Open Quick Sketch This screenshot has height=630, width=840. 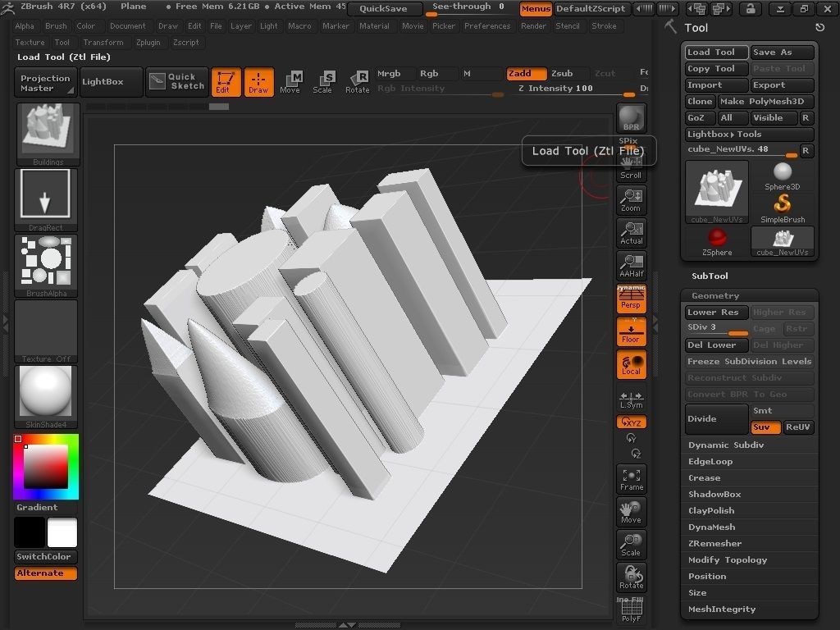click(x=177, y=81)
